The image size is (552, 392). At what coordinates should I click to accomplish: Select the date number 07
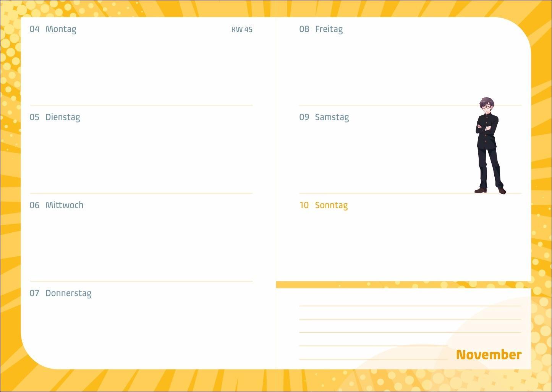pos(34,293)
